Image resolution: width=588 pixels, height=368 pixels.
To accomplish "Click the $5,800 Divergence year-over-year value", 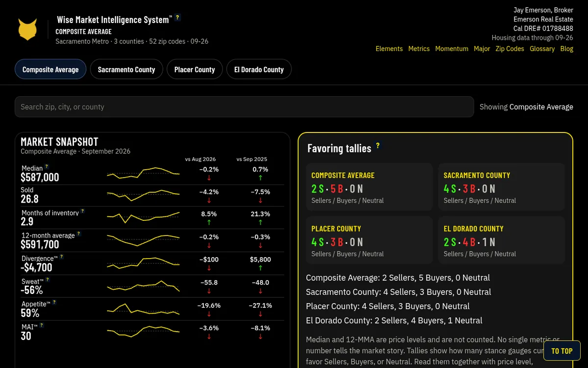I will click(260, 259).
